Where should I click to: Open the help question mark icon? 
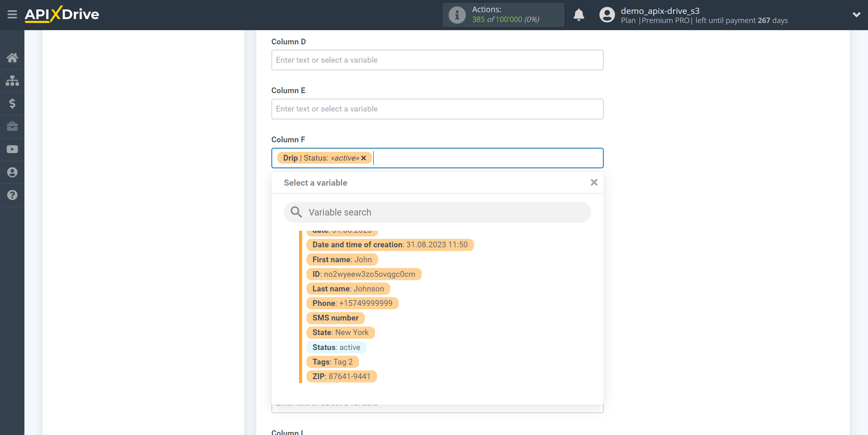point(12,195)
